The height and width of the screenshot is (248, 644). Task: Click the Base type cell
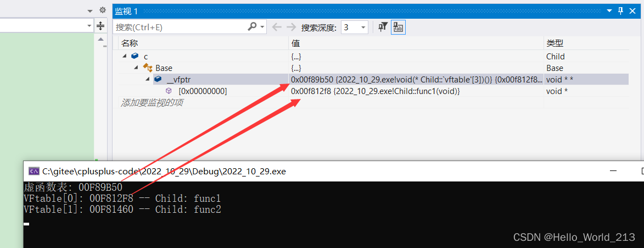pyautogui.click(x=555, y=68)
